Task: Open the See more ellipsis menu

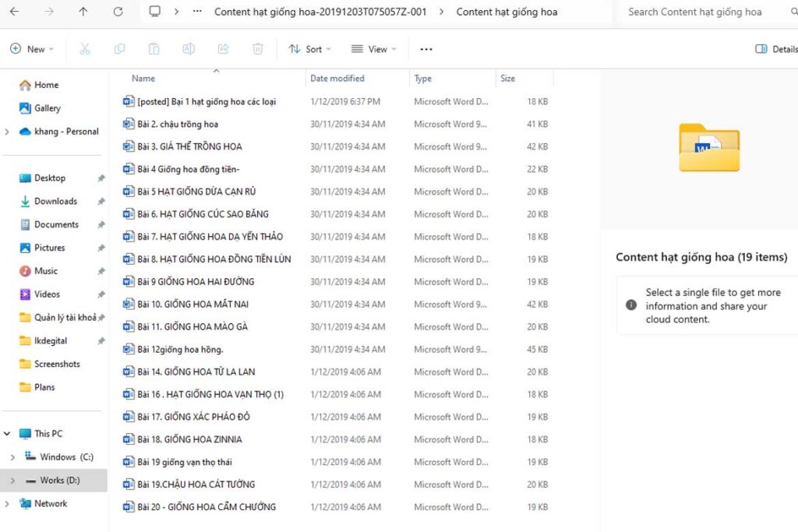Action: (x=426, y=49)
